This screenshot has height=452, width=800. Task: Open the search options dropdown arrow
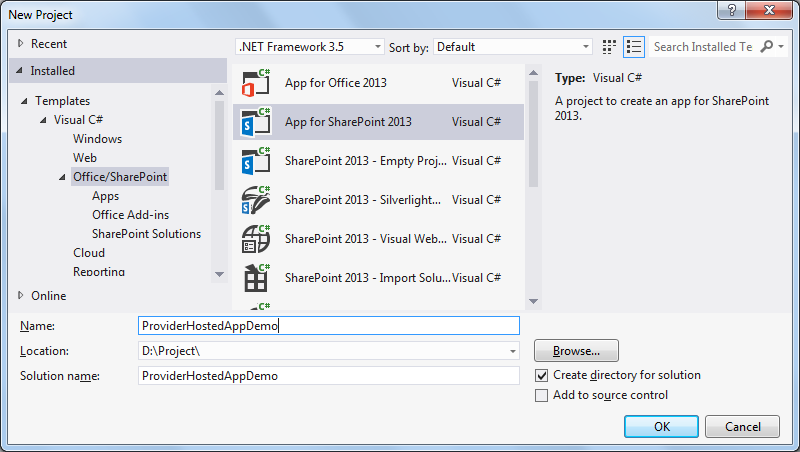[x=781, y=46]
